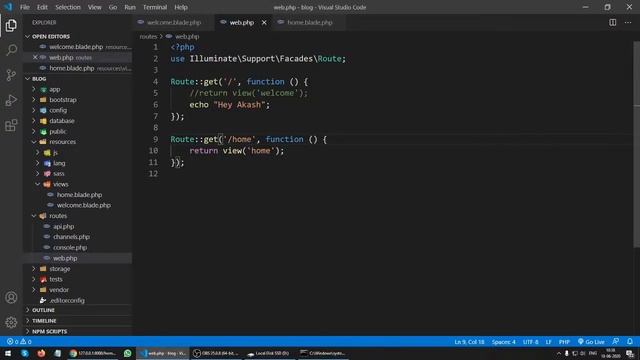
Task: Open the Edit menu
Action: point(42,7)
